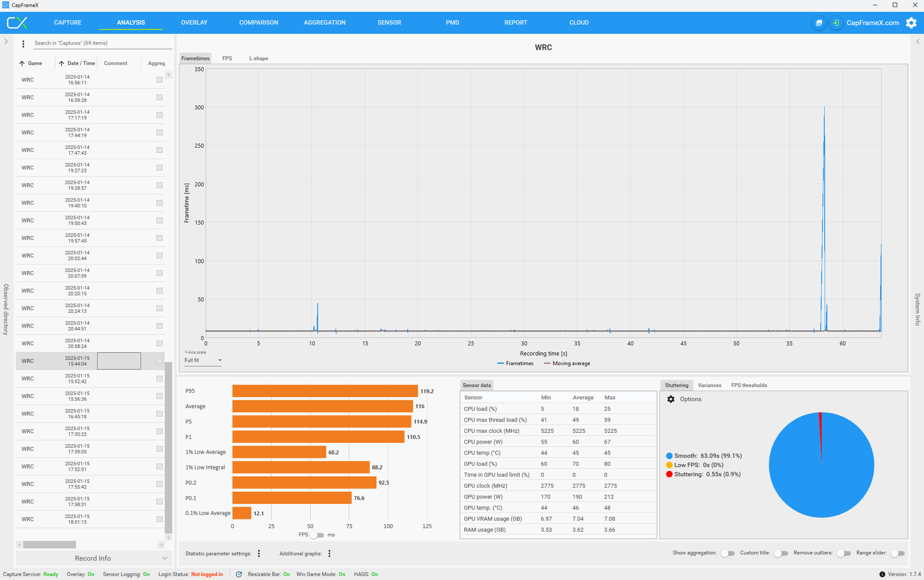The width and height of the screenshot is (924, 580).
Task: Click the refresh icon in status bar
Action: pyautogui.click(x=239, y=574)
